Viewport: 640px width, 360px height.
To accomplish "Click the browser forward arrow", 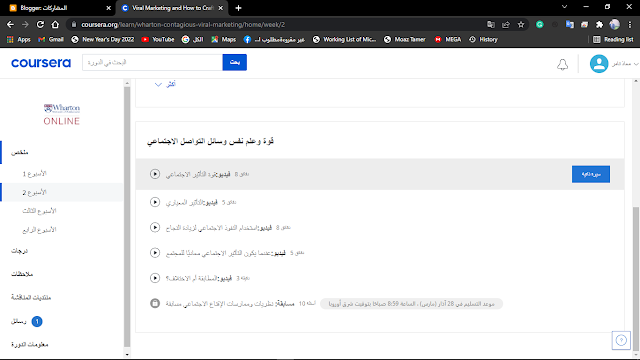I will click(25, 24).
